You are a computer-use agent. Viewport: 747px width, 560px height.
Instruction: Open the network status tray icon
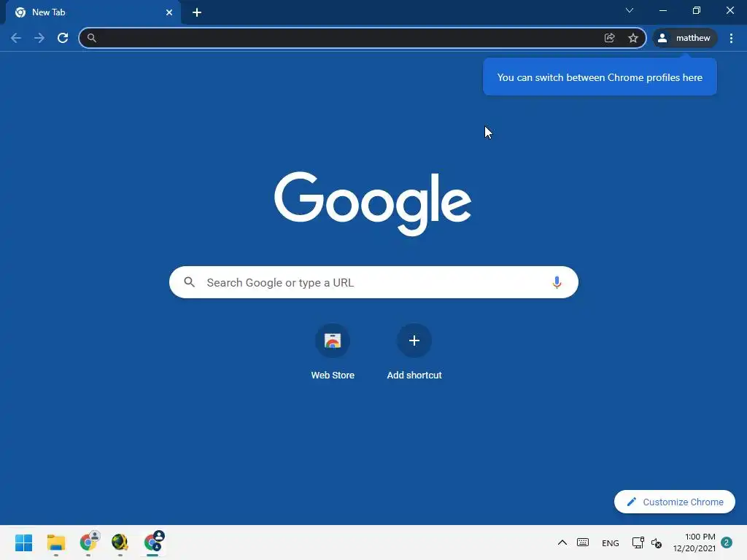(x=638, y=542)
